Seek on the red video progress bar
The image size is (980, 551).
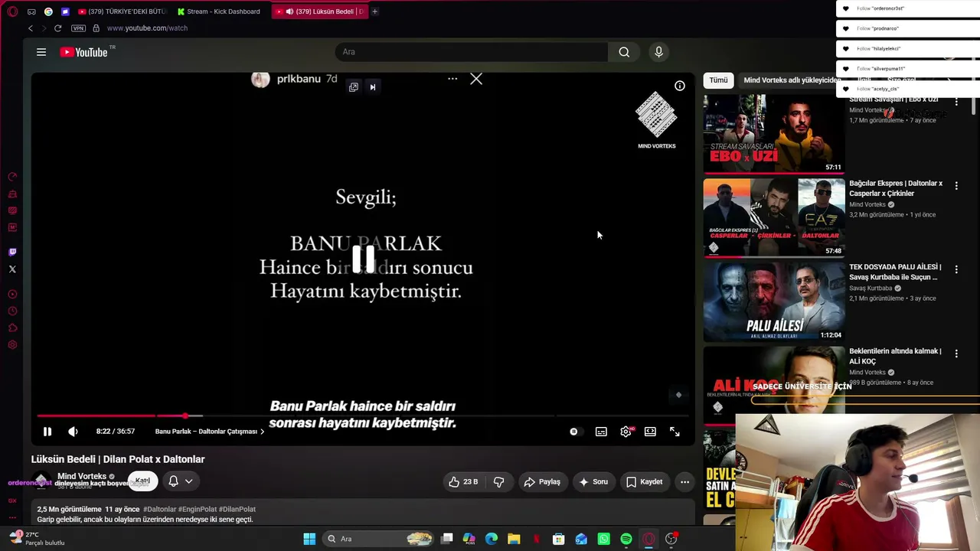tap(362, 416)
